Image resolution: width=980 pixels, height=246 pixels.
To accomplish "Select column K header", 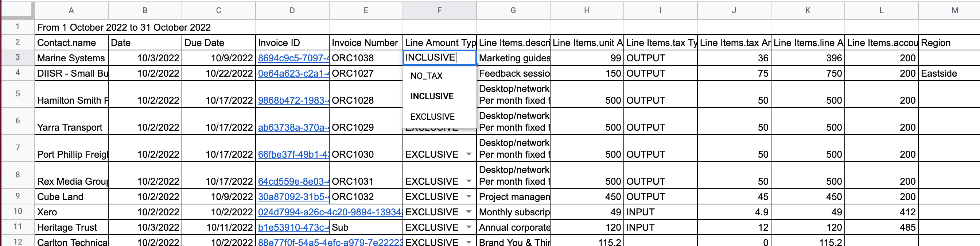I will (808, 10).
